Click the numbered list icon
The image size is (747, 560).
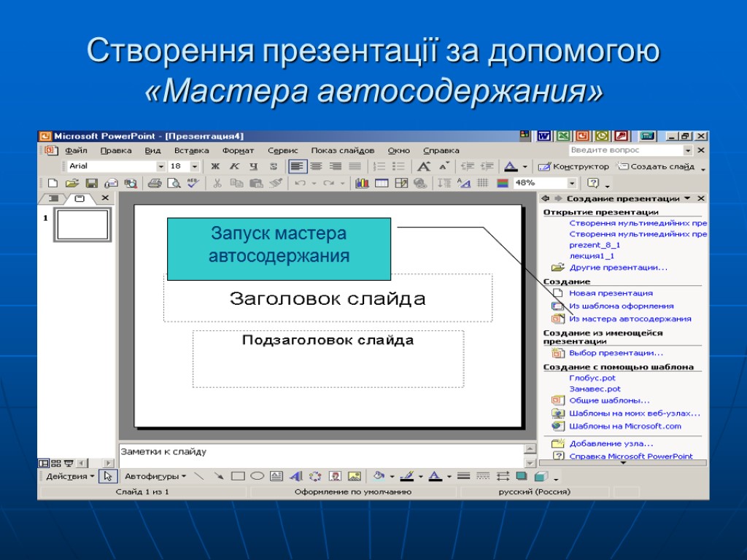[379, 166]
